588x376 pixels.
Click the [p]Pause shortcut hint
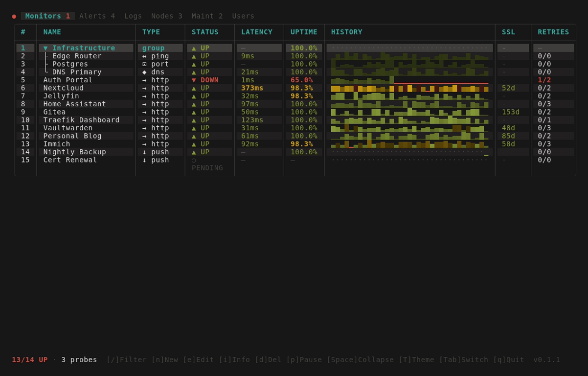pos(304,360)
